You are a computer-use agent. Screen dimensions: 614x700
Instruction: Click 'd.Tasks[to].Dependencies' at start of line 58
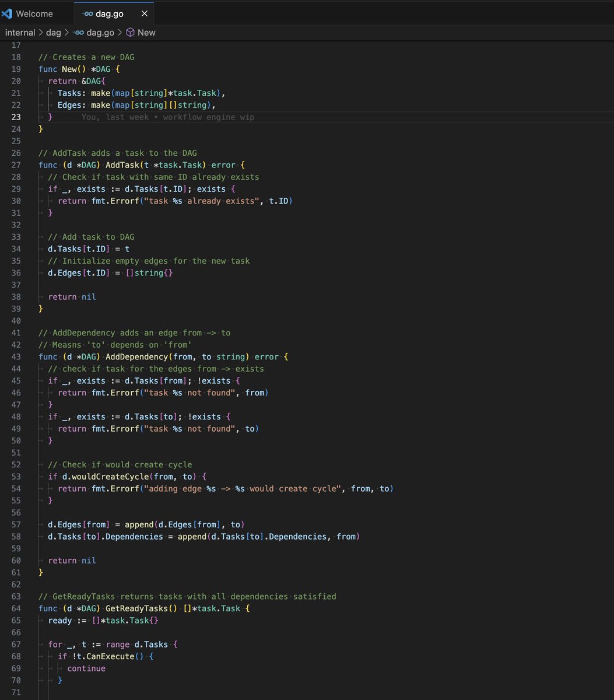tap(106, 536)
